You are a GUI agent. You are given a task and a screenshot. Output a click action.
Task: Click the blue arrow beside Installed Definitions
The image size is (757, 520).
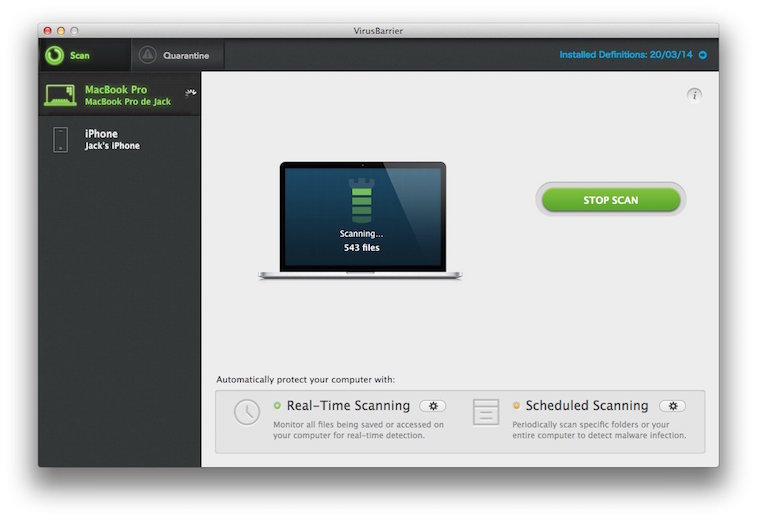click(x=703, y=55)
